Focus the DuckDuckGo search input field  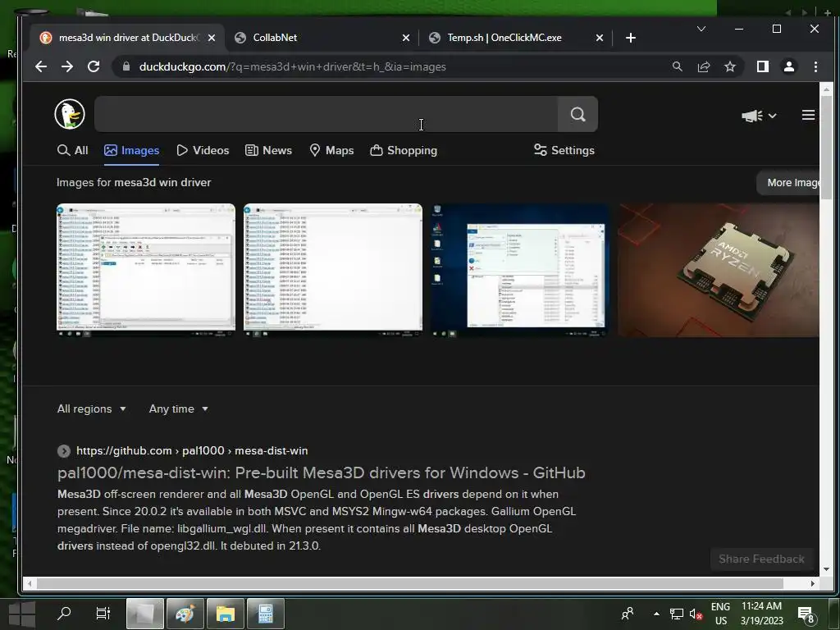(x=326, y=114)
